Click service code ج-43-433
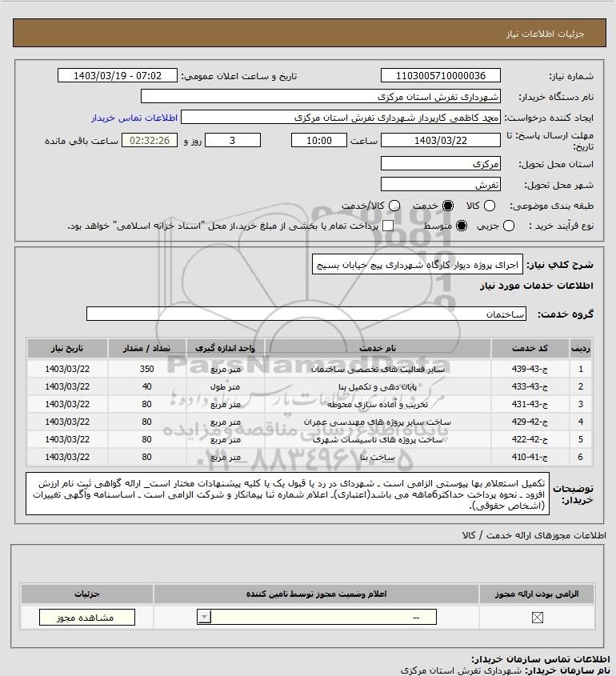This screenshot has width=616, height=676. [x=530, y=386]
